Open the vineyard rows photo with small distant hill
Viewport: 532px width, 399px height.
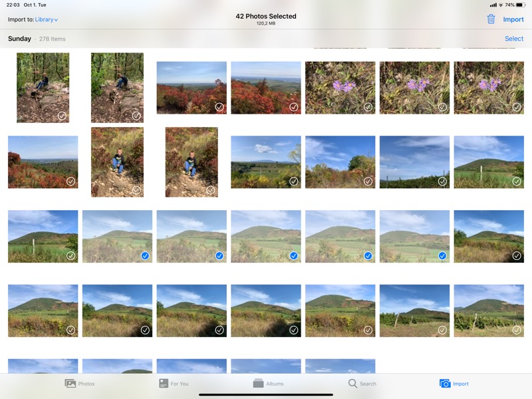coord(414,311)
